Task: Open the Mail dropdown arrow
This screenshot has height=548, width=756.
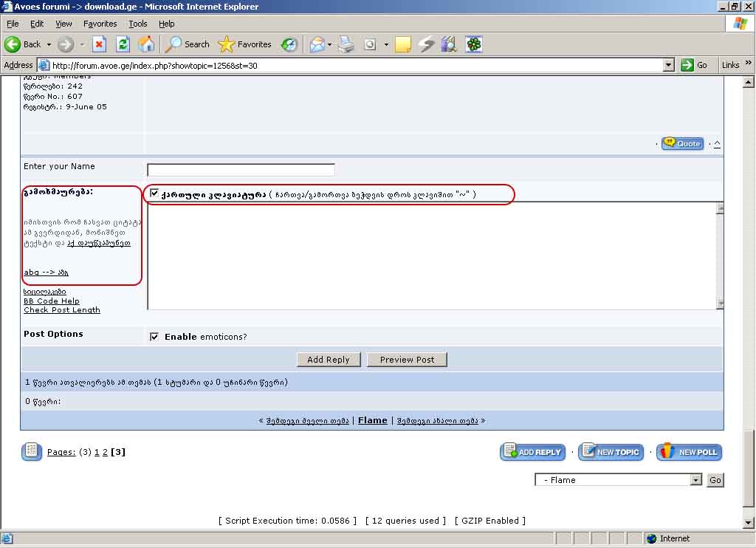Action: pos(329,44)
